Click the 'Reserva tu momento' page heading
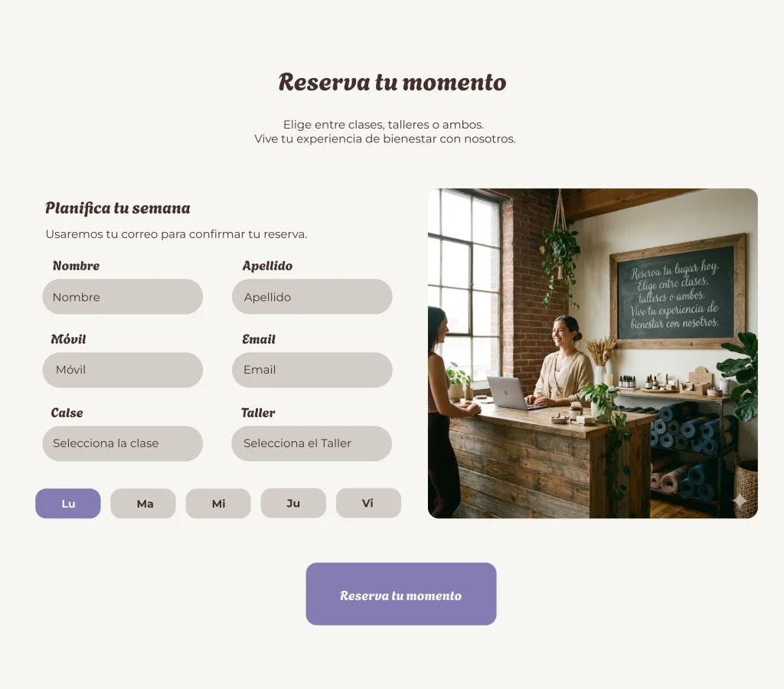 tap(393, 83)
